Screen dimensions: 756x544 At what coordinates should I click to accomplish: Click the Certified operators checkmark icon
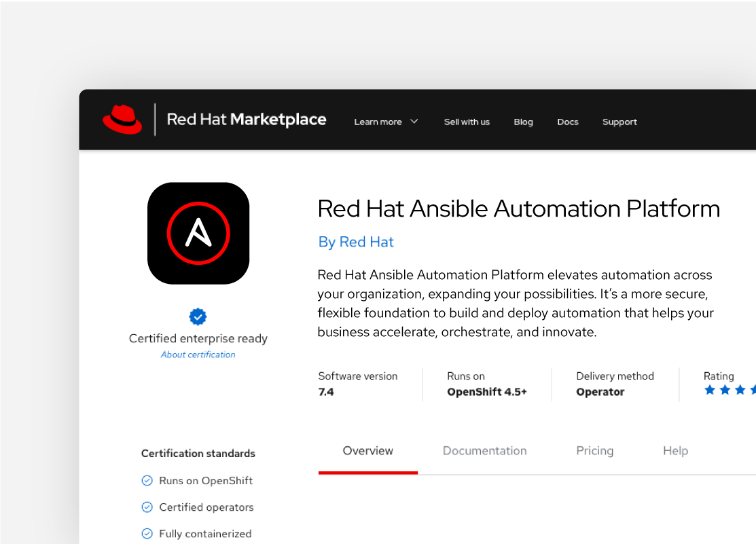click(x=147, y=507)
